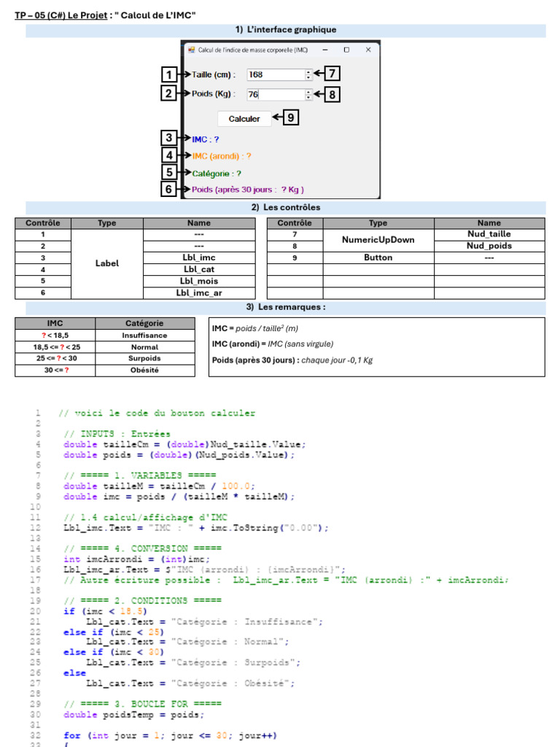Screen dimensions: 560x747
Task: Click the 'Button' type cell in the table
Action: [378, 258]
